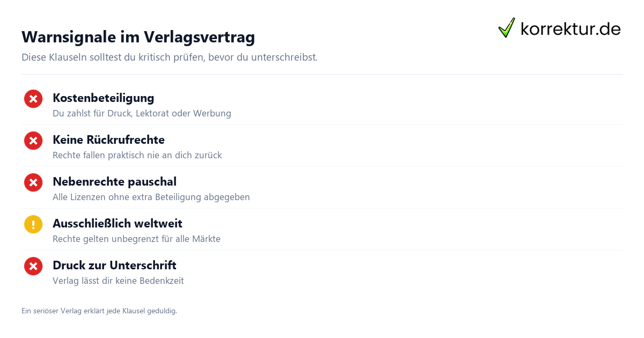Open the korrektur.de logo text
Image resolution: width=644 pixels, height=338 pixels.
570,29
